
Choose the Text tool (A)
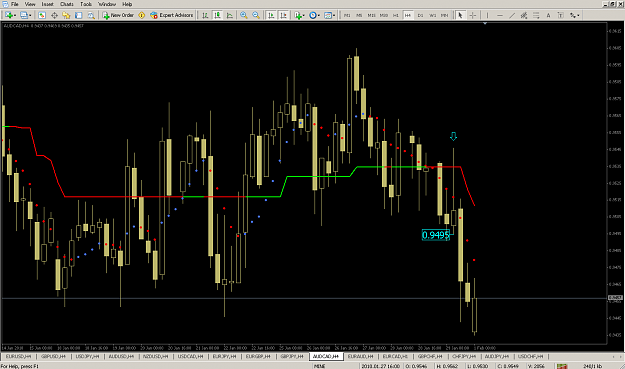[548, 15]
